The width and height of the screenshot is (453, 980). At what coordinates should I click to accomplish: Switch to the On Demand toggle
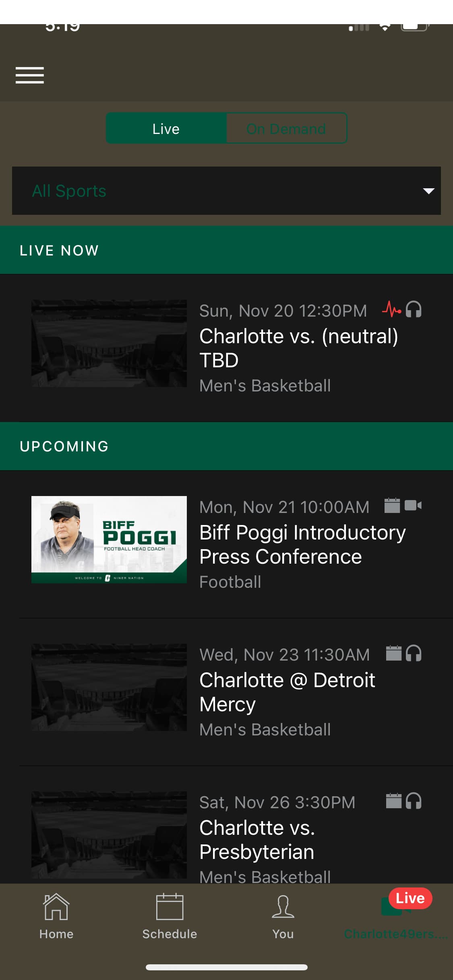coord(286,129)
